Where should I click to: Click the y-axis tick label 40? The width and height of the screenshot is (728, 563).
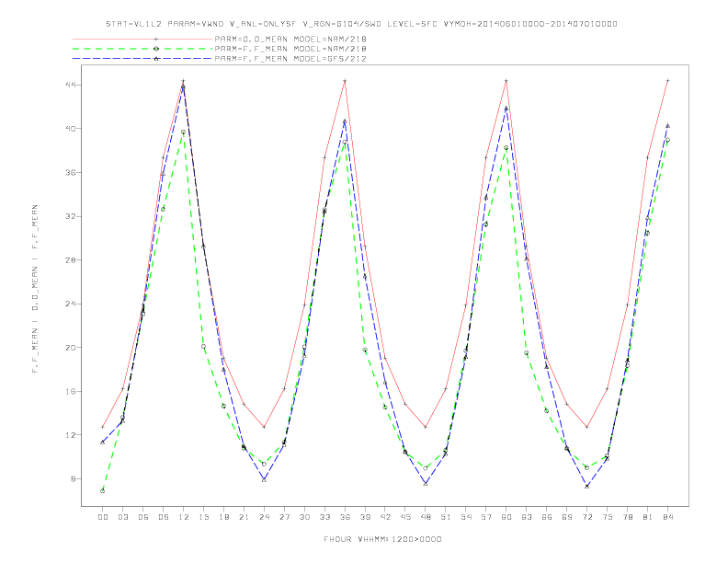tap(71, 128)
